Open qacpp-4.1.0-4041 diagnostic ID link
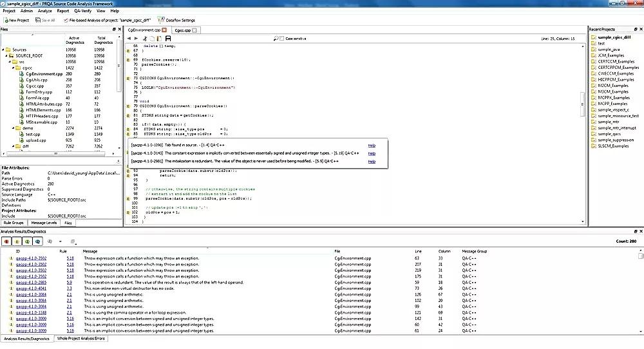Viewport: 644px width, 349px height. click(x=31, y=288)
